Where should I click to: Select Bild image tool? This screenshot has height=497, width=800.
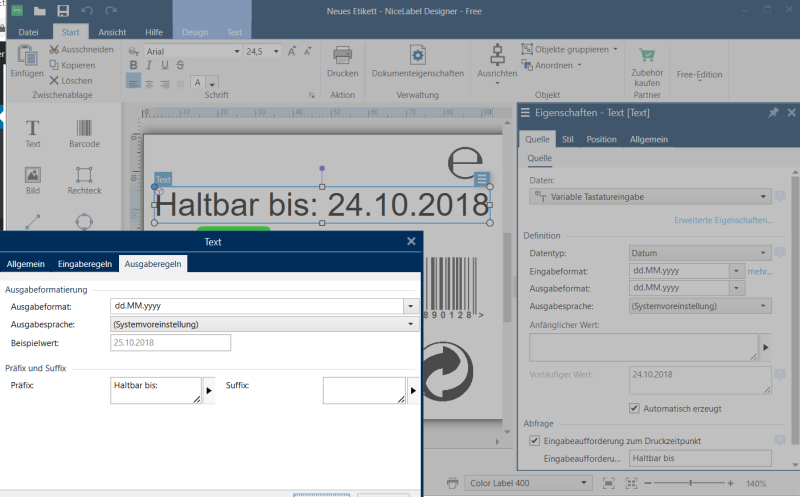(33, 181)
